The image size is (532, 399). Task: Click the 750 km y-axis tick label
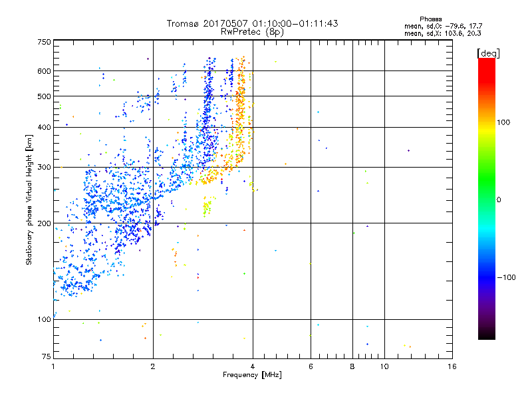tap(44, 42)
